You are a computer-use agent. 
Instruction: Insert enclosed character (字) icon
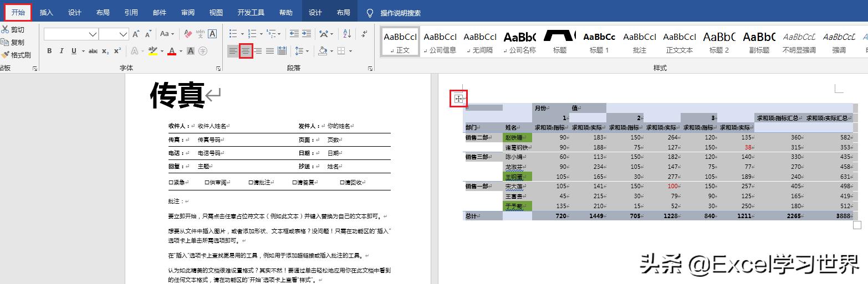coord(203,51)
